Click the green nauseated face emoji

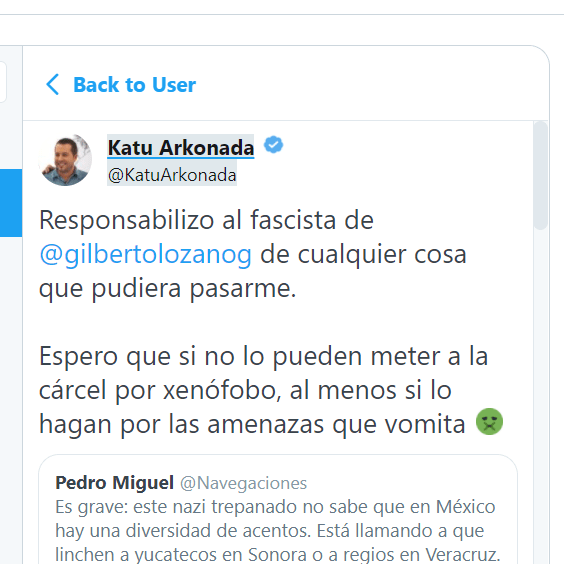pyautogui.click(x=490, y=422)
